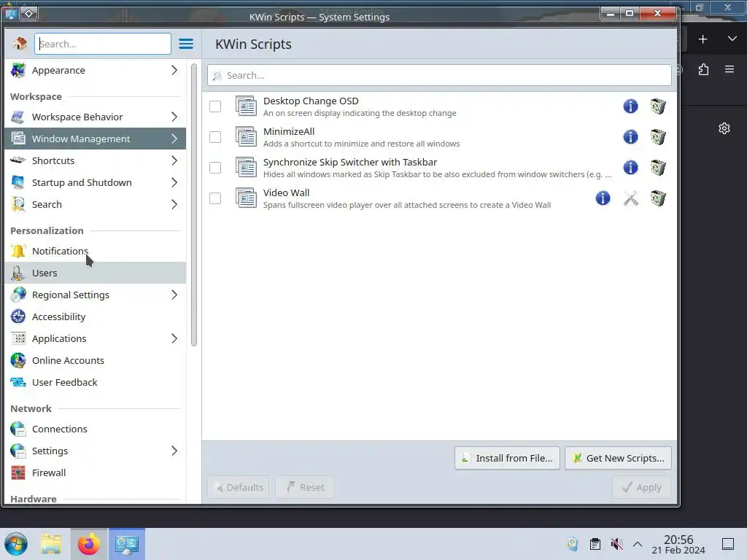The image size is (747, 560).
Task: Click the Reset button
Action: [x=305, y=487]
